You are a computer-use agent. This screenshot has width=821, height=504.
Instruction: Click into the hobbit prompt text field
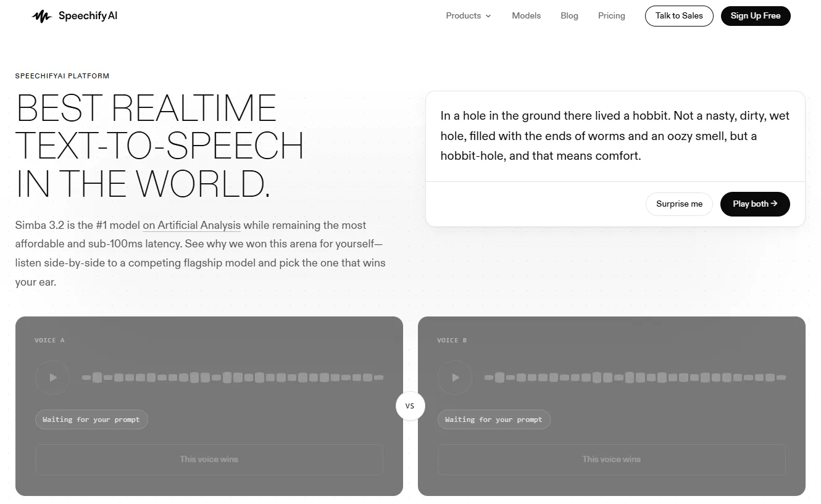615,136
